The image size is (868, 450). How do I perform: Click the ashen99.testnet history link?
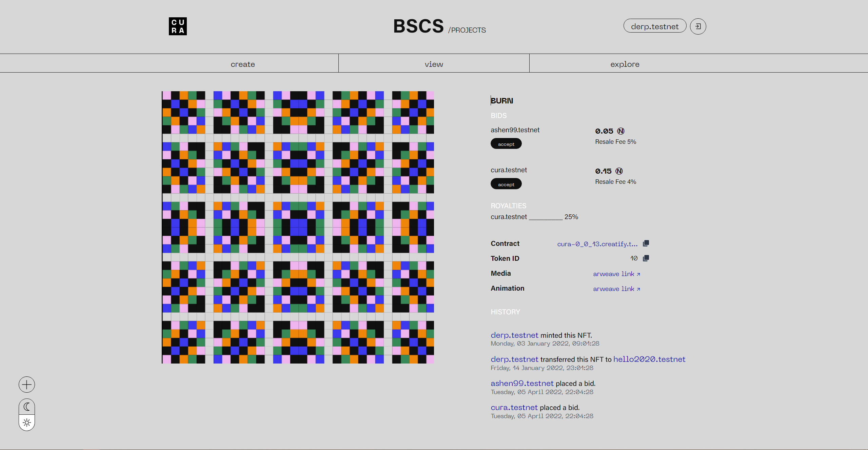tap(522, 383)
